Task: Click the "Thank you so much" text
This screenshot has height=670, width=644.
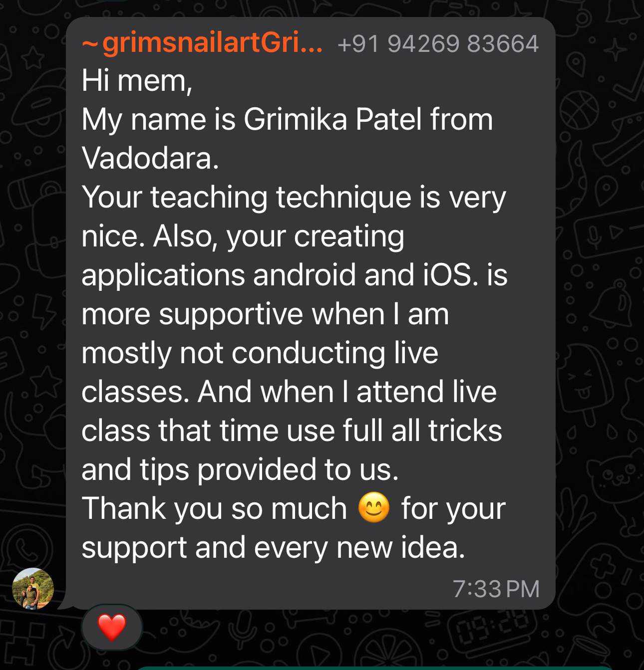Action: (214, 509)
